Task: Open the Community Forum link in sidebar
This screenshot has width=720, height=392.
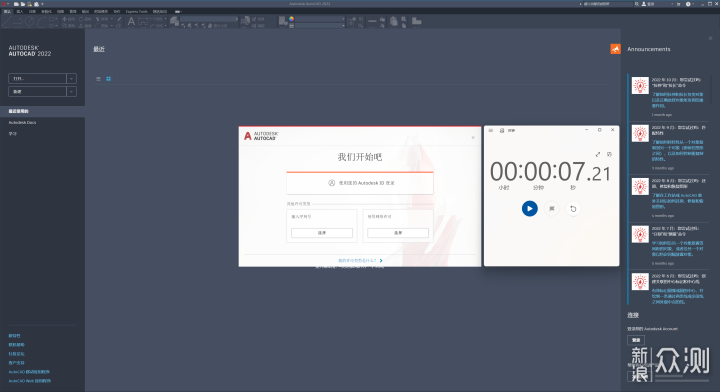Action: (17, 354)
